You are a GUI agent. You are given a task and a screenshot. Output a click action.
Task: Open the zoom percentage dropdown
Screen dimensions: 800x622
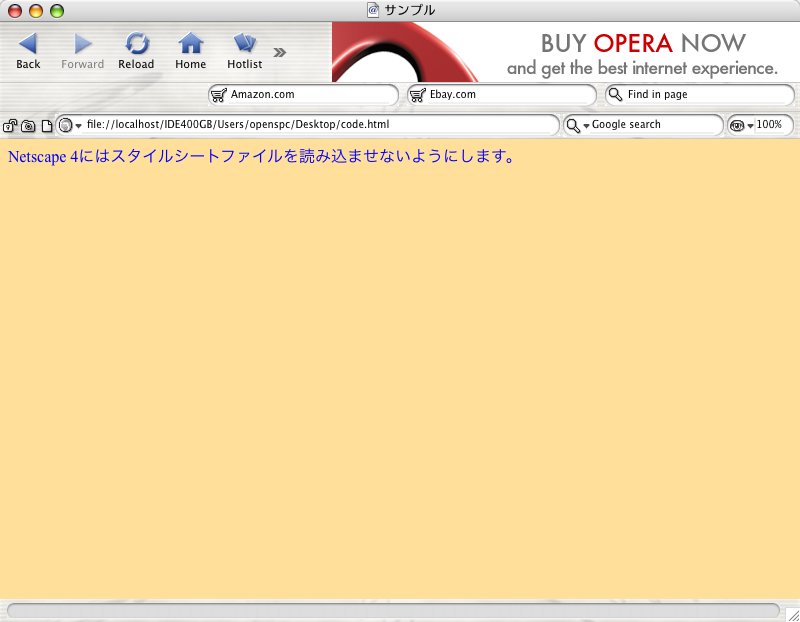pos(750,126)
